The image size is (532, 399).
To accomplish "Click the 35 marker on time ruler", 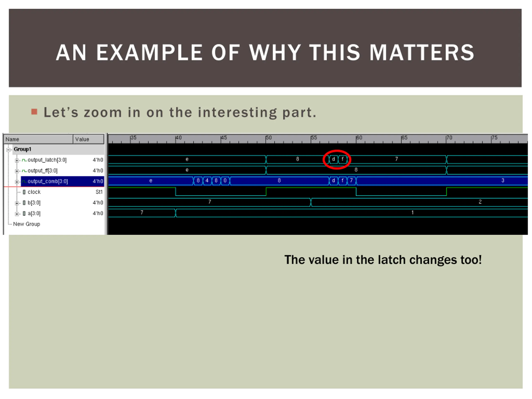I will (x=133, y=138).
